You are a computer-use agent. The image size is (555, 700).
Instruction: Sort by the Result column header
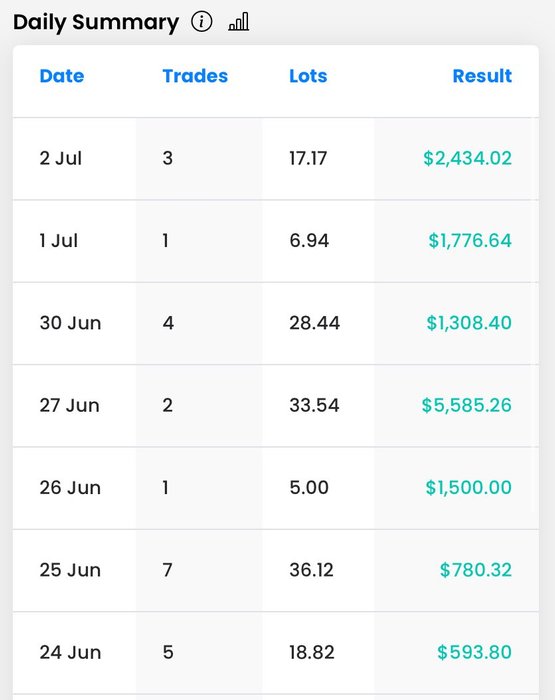[x=482, y=76]
